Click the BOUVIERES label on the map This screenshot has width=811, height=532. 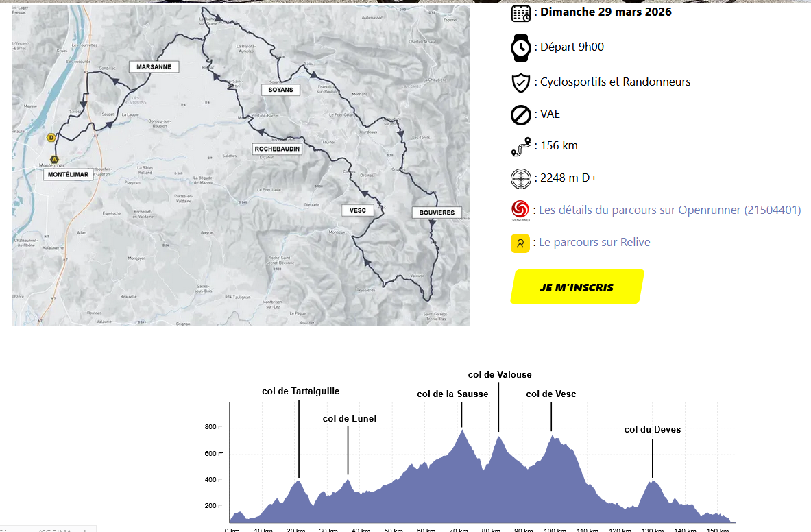click(437, 213)
